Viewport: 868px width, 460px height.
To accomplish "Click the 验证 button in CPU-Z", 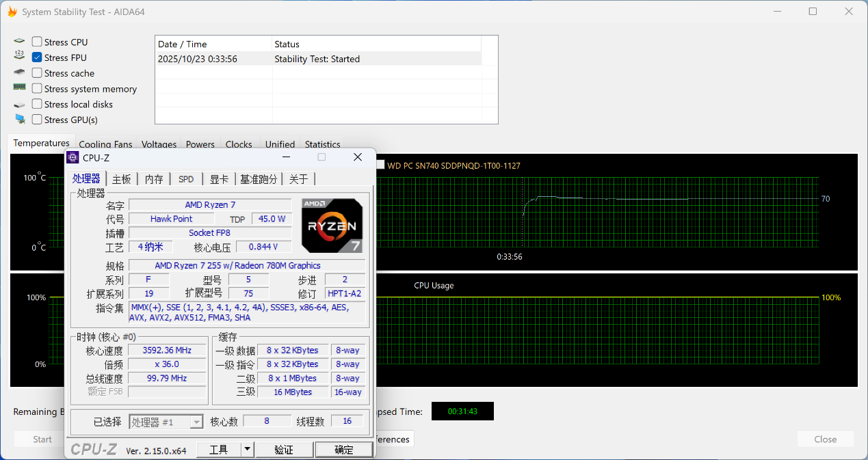I will click(x=284, y=449).
